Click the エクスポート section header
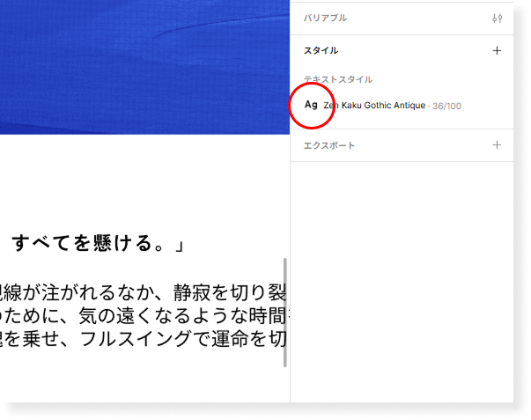Screen dimensions: 531x420 click(329, 145)
